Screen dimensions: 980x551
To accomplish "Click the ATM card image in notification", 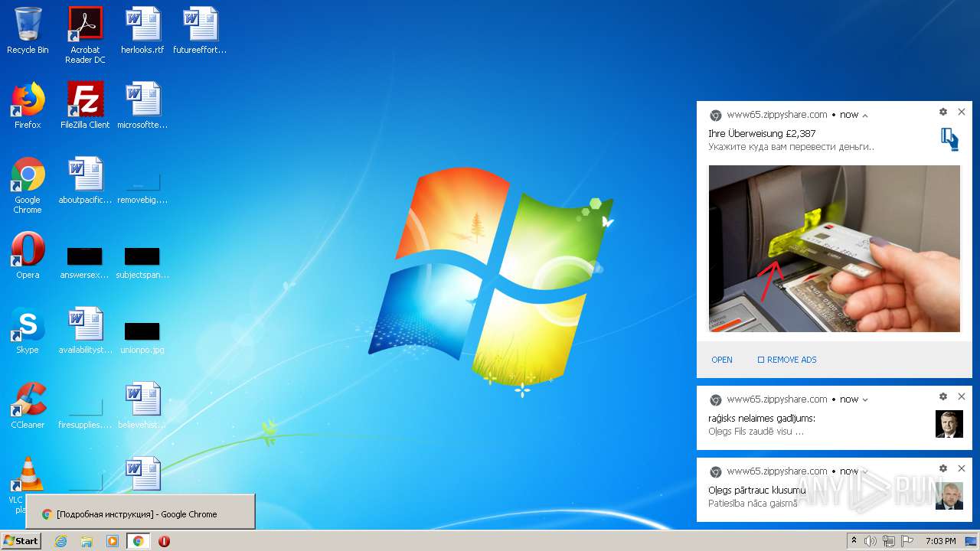I will coord(834,249).
